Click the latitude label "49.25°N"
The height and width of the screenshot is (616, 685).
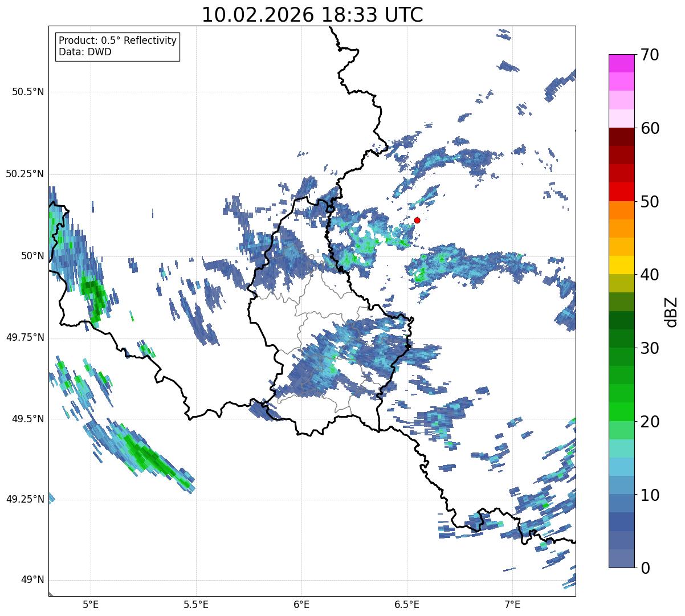25,499
